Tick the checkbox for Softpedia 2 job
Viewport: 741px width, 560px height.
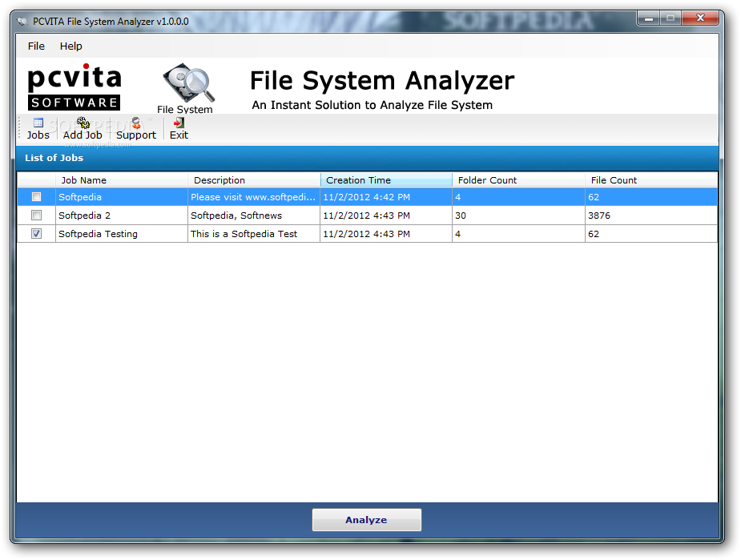(36, 215)
